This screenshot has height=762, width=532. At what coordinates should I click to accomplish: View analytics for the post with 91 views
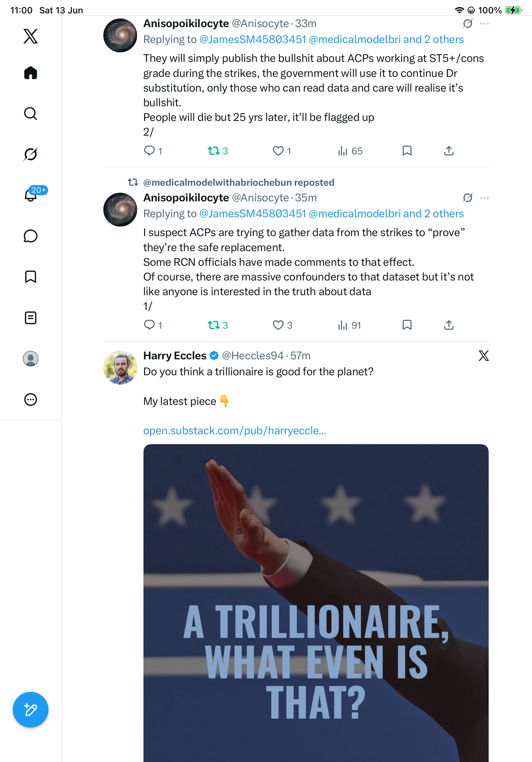coord(349,325)
